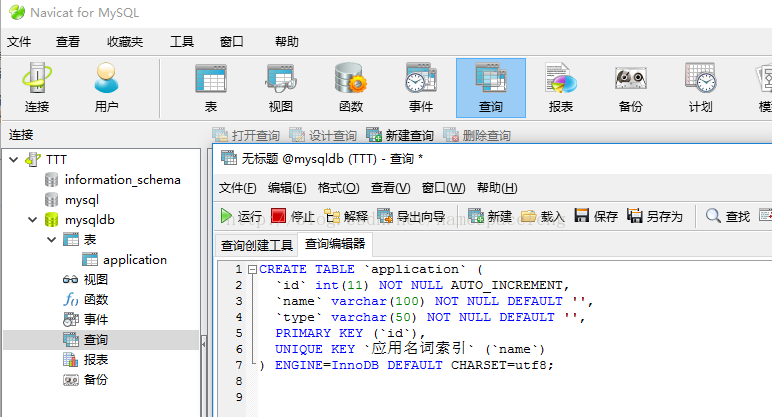The image size is (772, 417).
Task: Select 事件 (Events) node under mysqldb
Action: point(96,320)
